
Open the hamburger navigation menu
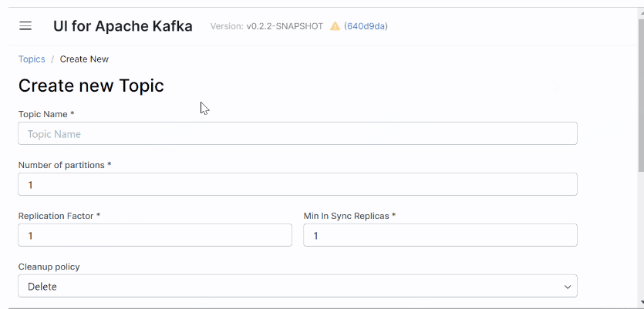point(25,26)
